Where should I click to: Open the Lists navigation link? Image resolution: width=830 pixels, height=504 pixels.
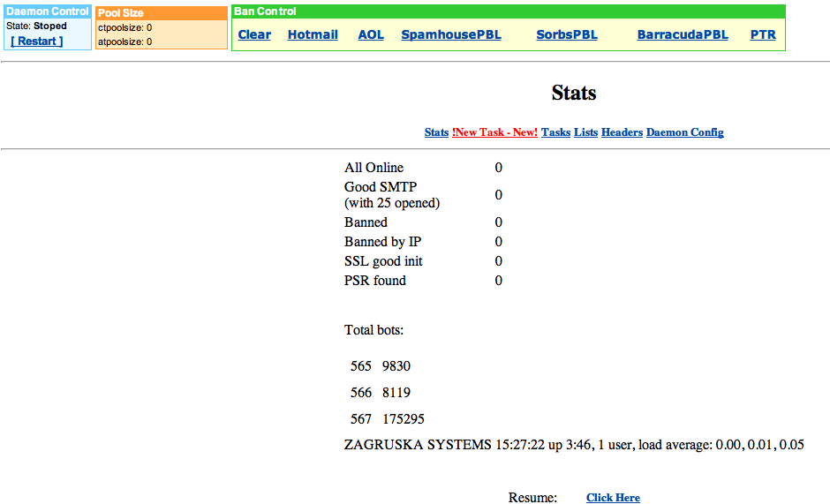(x=585, y=132)
